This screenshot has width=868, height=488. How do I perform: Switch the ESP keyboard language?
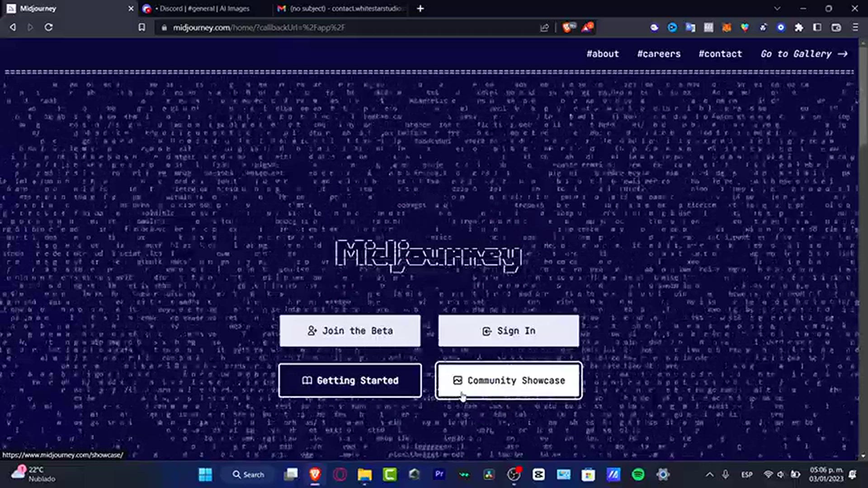pyautogui.click(x=747, y=474)
